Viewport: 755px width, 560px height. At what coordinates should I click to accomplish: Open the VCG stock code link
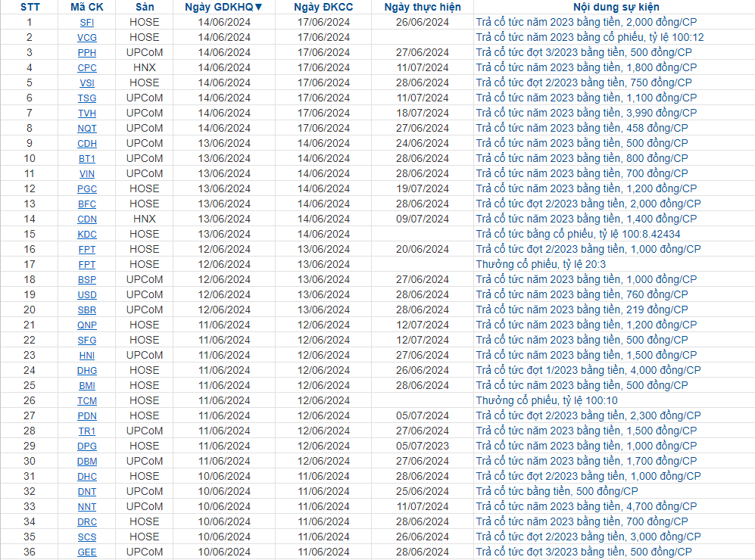click(86, 38)
